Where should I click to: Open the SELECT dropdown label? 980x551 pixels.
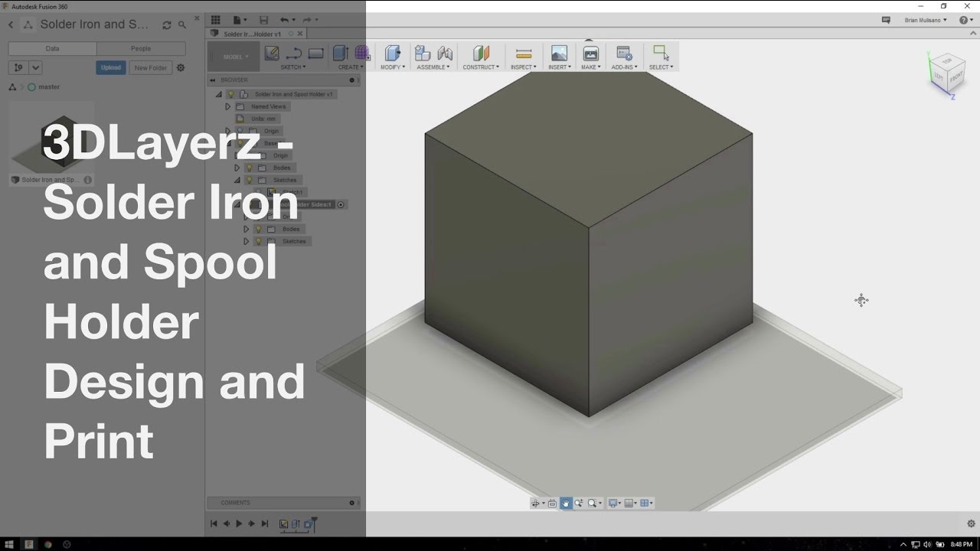click(x=661, y=67)
